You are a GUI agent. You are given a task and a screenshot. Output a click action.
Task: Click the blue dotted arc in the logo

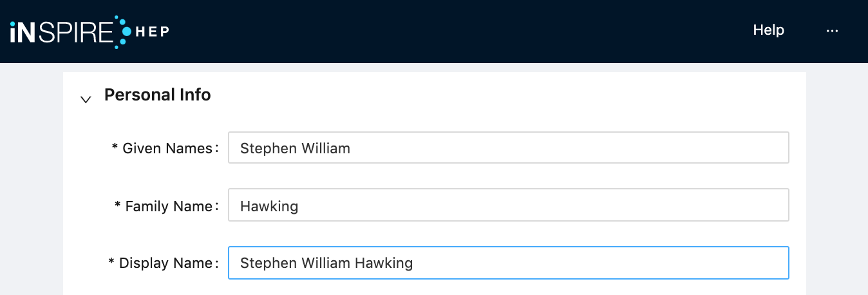(x=120, y=31)
